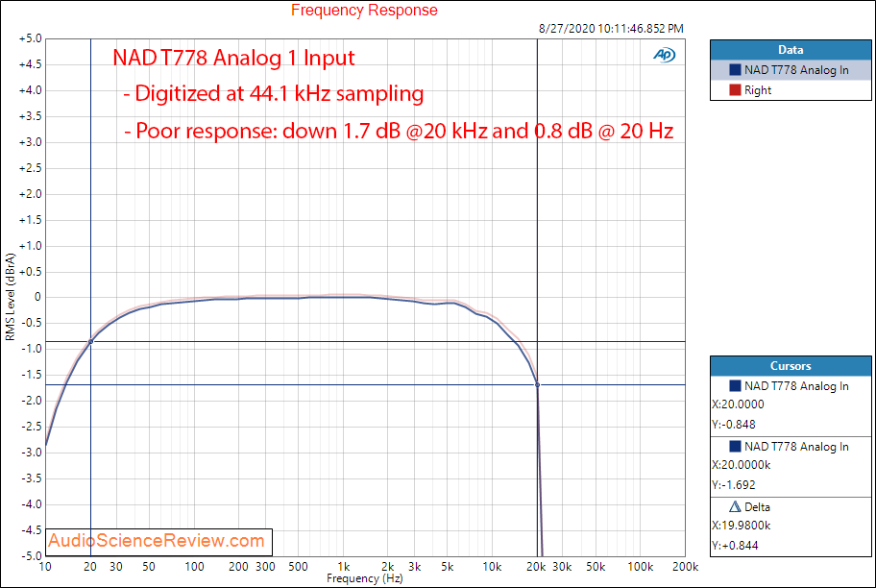This screenshot has width=876, height=588.
Task: Click the 10k tick on the frequency axis
Action: pyautogui.click(x=492, y=567)
